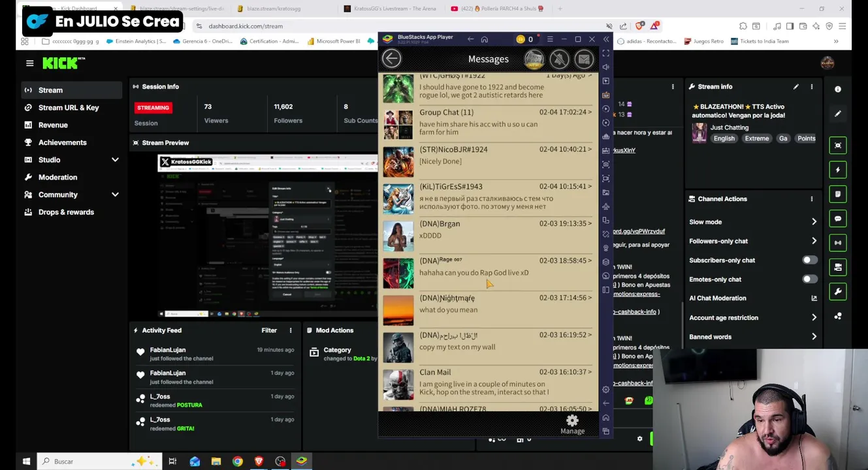This screenshot has height=470, width=868.
Task: Click info icon in Kick right rail
Action: (838, 89)
